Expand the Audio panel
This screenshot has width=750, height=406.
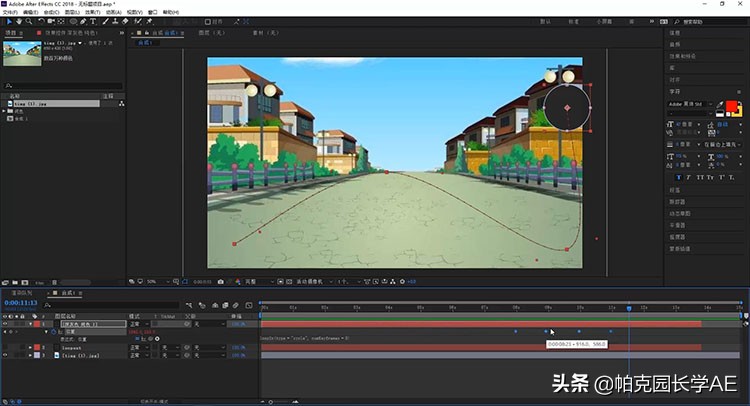tap(674, 44)
